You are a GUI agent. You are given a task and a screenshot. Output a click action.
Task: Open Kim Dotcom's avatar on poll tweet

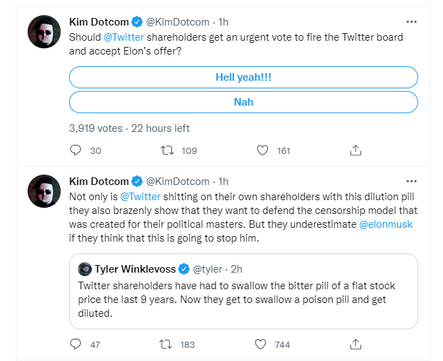point(44,32)
